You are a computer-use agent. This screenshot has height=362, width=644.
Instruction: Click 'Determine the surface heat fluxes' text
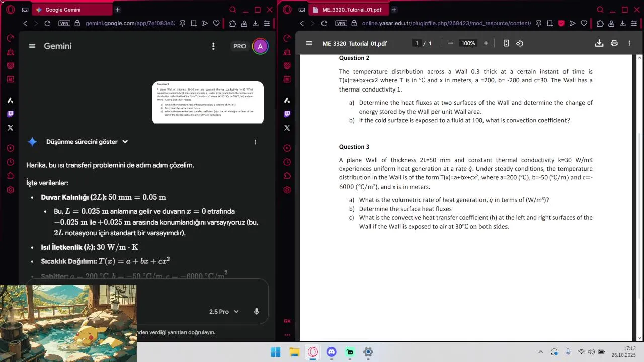(406, 209)
